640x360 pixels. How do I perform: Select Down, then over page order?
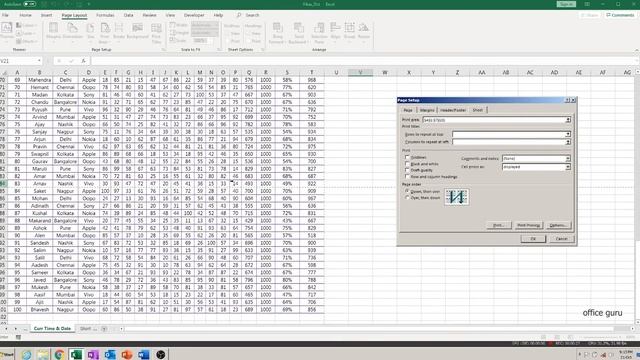point(407,191)
